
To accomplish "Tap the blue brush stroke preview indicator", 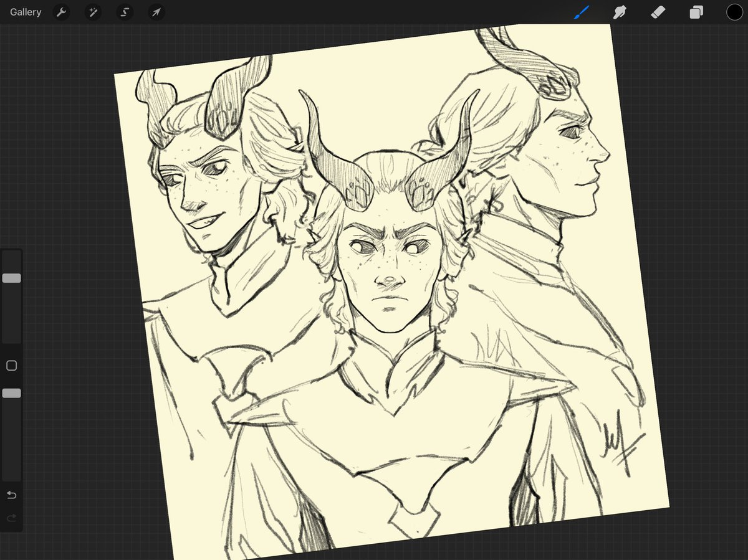I will click(581, 12).
